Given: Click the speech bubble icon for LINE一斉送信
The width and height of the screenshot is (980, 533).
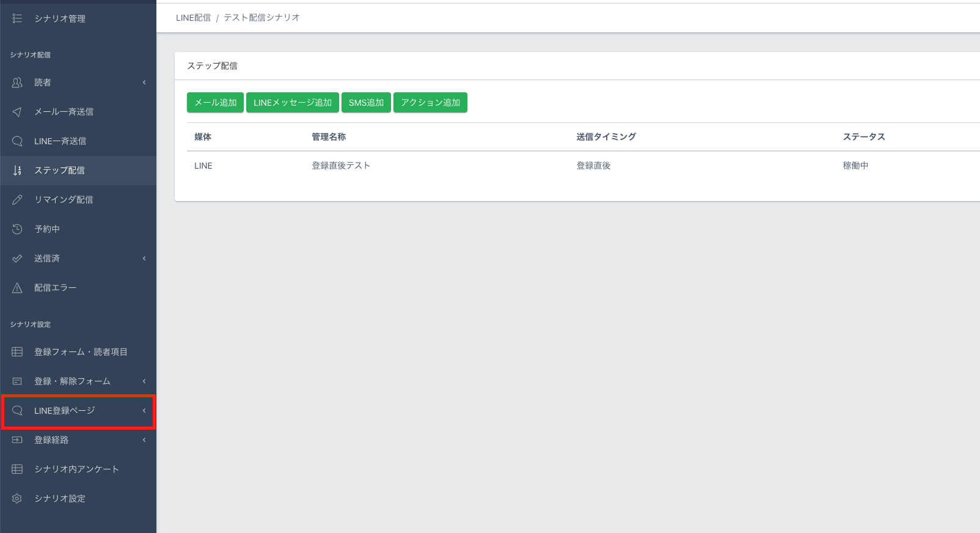Looking at the screenshot, I should click(17, 141).
